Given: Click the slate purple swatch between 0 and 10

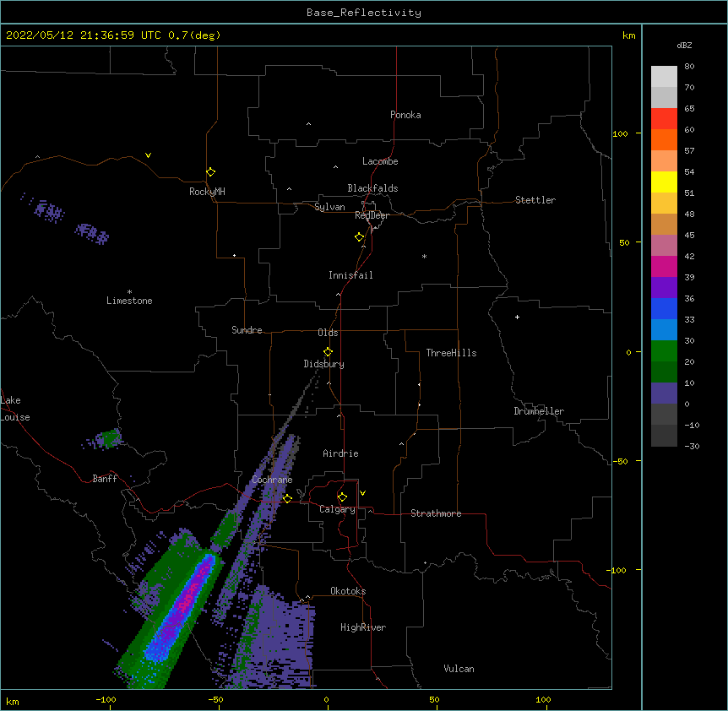Looking at the screenshot, I should coord(664,393).
